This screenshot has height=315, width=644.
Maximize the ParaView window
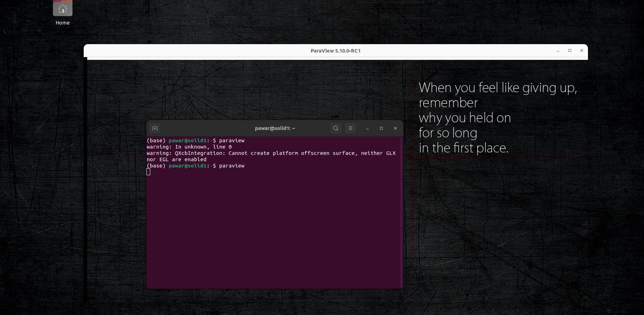pos(570,50)
